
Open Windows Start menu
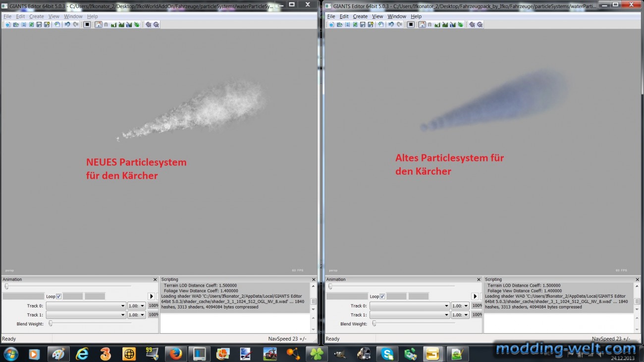click(10, 354)
